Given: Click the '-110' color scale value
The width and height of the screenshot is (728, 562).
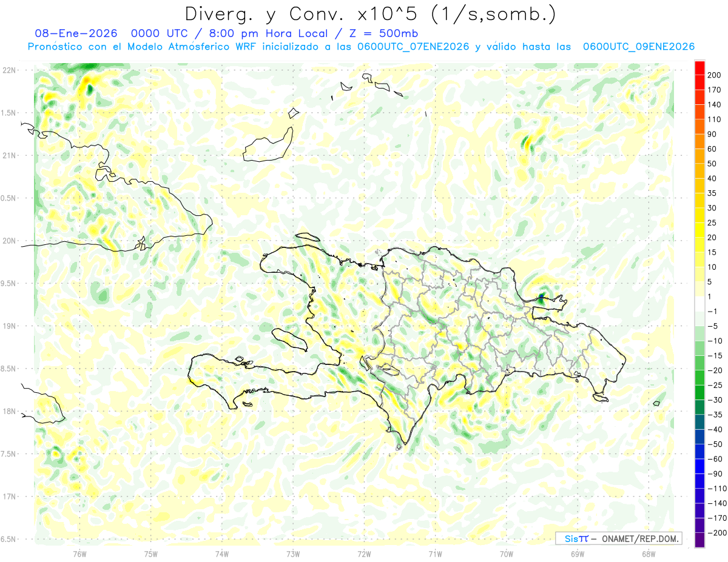Looking at the screenshot, I should tap(716, 488).
